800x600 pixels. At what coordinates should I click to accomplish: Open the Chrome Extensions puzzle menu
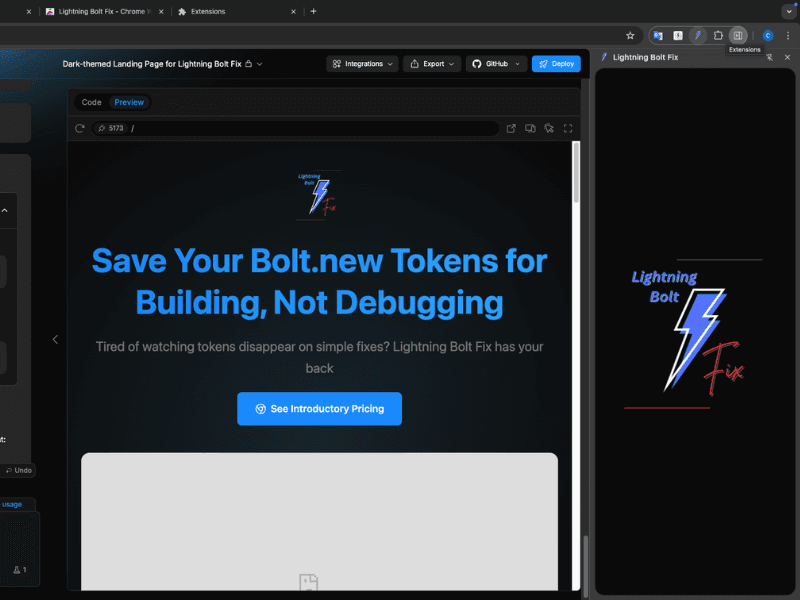point(718,34)
